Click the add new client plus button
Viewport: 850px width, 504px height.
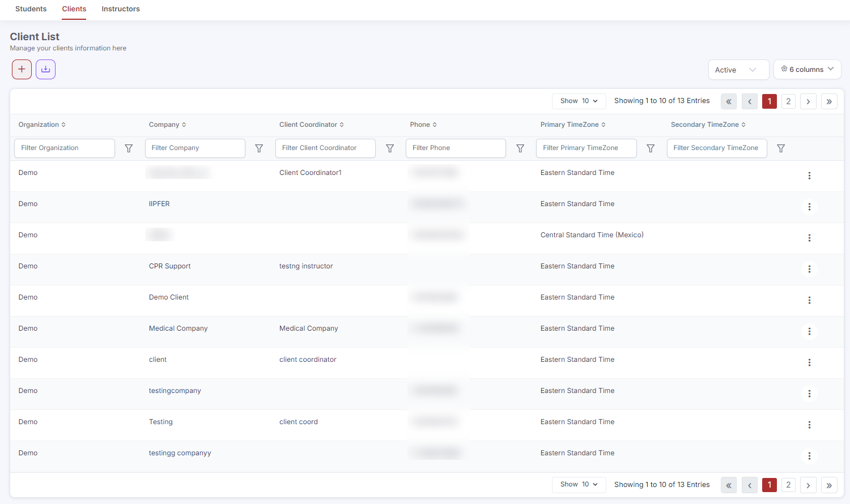coord(22,69)
